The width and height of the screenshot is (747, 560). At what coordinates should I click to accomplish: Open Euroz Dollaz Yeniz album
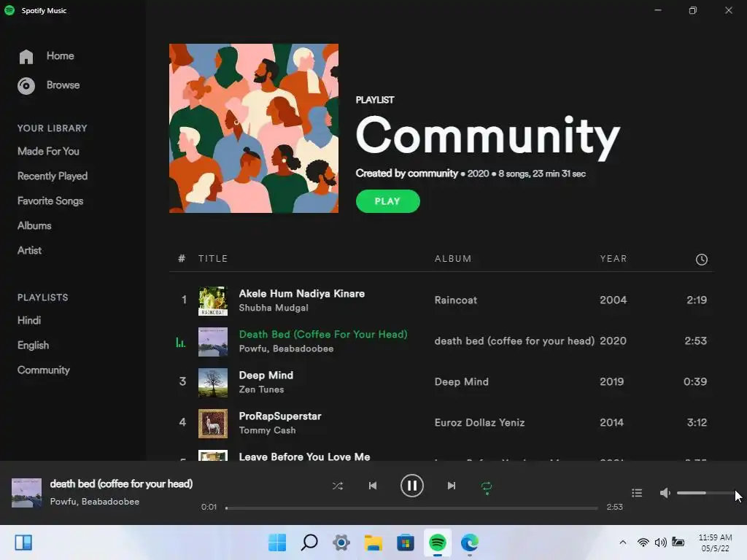479,422
